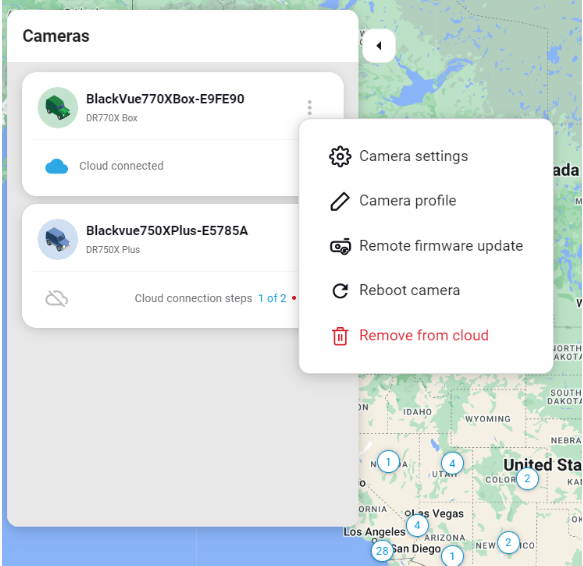Click the pencil icon beside Camera profile

340,201
